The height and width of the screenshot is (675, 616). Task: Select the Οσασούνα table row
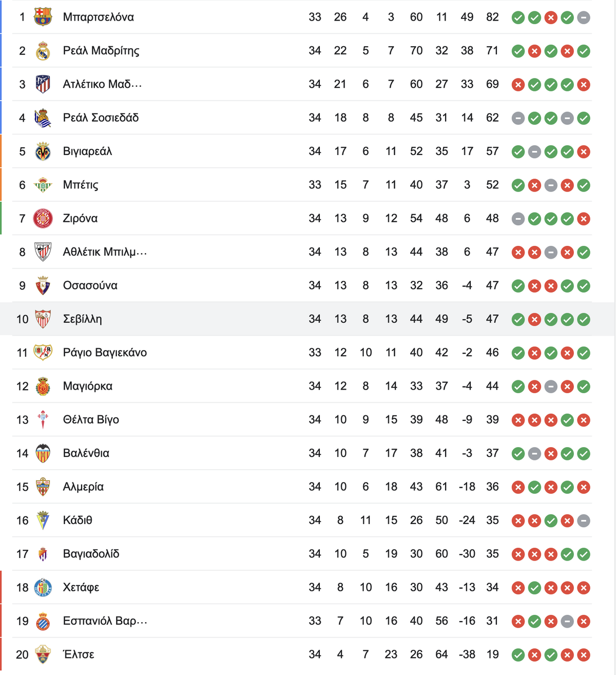[302, 285]
